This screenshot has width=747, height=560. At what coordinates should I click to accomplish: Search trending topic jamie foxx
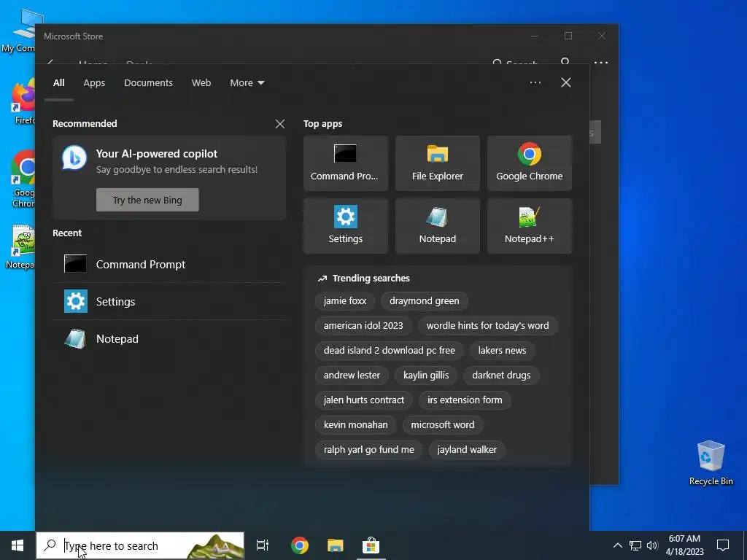click(x=345, y=301)
